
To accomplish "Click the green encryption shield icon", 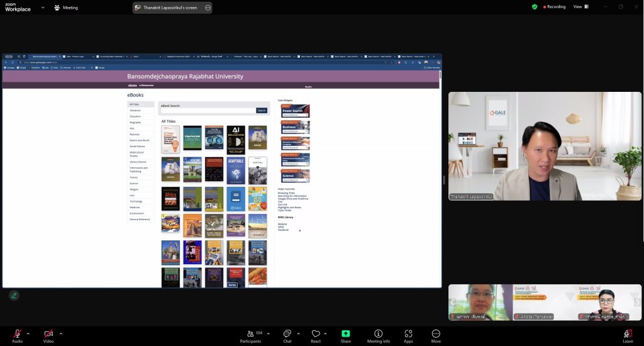I will pos(535,7).
